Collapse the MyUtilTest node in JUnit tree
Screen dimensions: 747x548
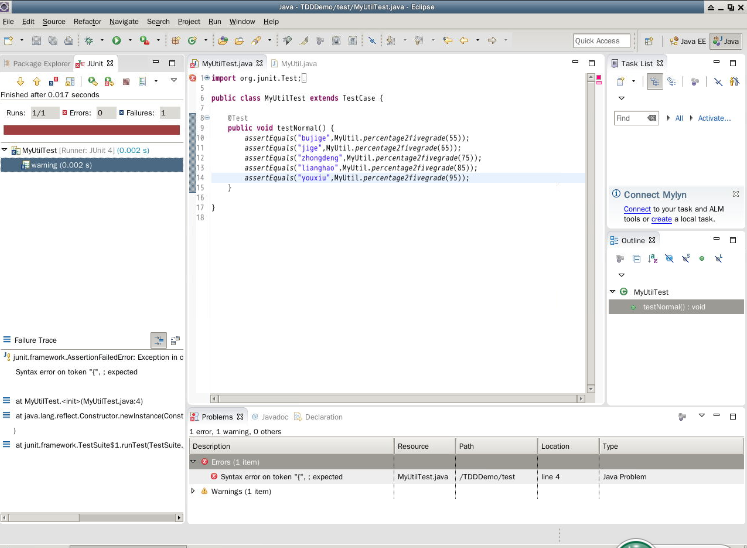click(x=5, y=150)
